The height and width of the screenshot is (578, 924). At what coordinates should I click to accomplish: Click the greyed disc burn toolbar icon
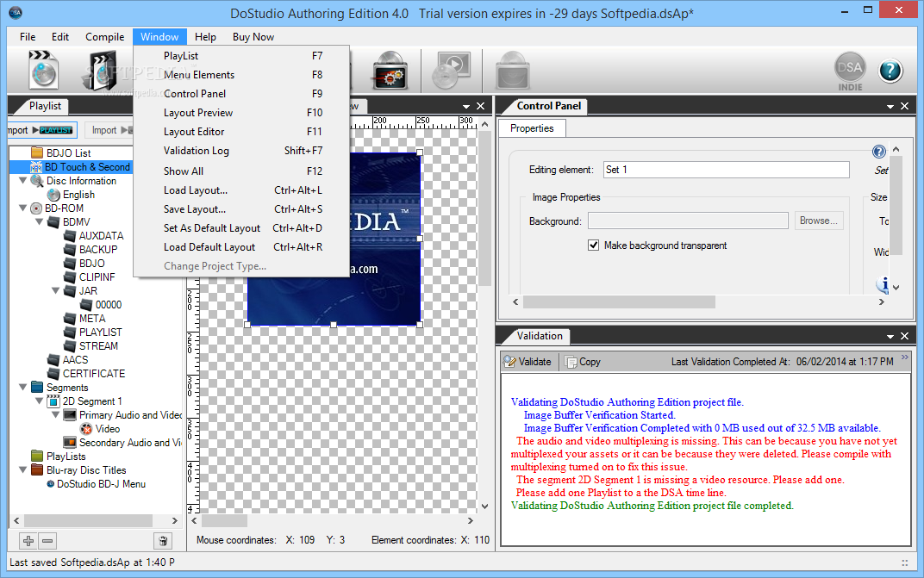pos(512,70)
